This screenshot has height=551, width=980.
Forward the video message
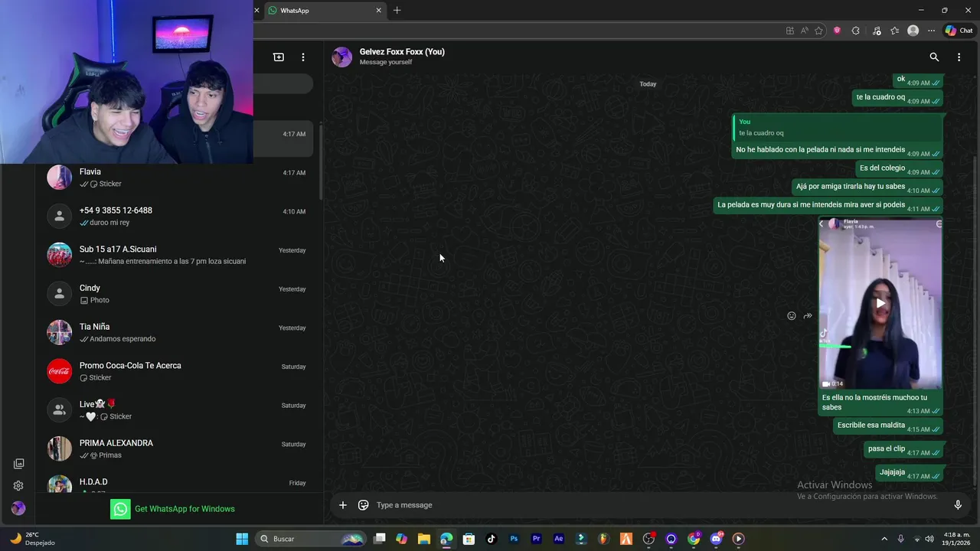pos(808,316)
